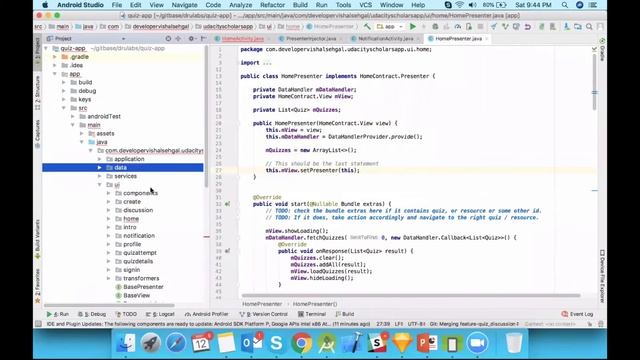Click the Undo revert arrow icon
The image size is (640, 360).
tap(528, 27)
